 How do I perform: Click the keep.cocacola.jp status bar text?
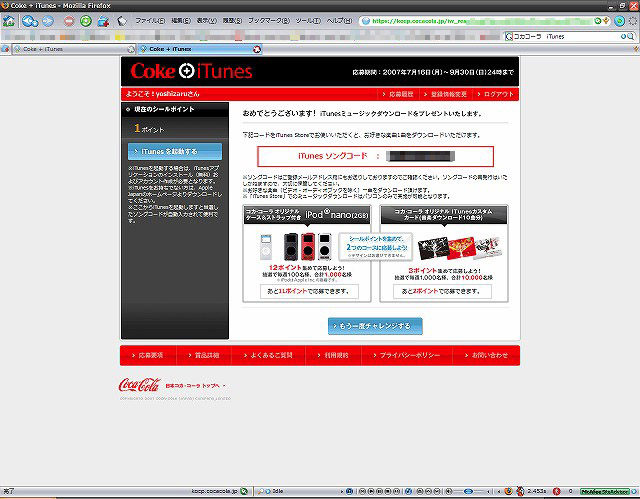coord(214,491)
